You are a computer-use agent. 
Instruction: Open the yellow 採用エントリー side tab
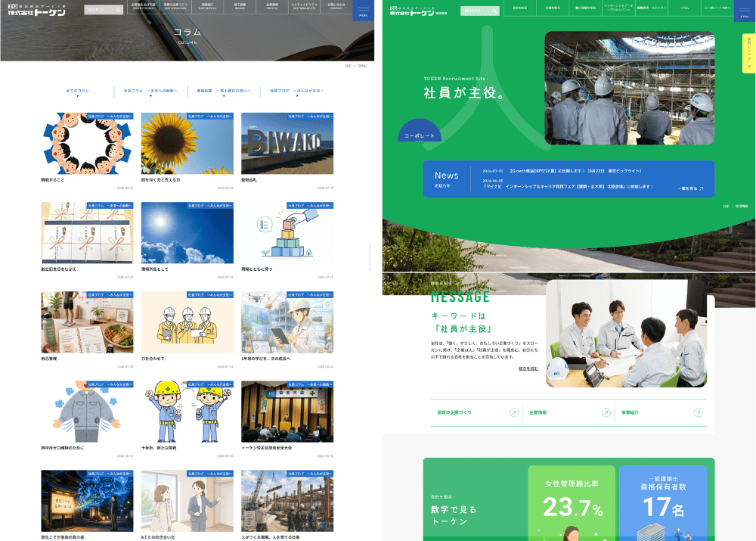pyautogui.click(x=748, y=53)
